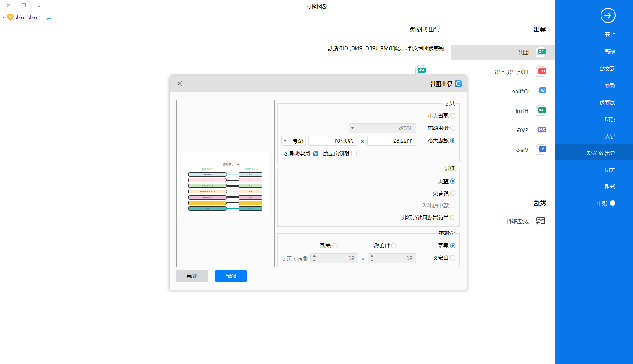The width and height of the screenshot is (633, 364).
Task: Click the diagram preview thumbnail
Action: pyautogui.click(x=225, y=184)
